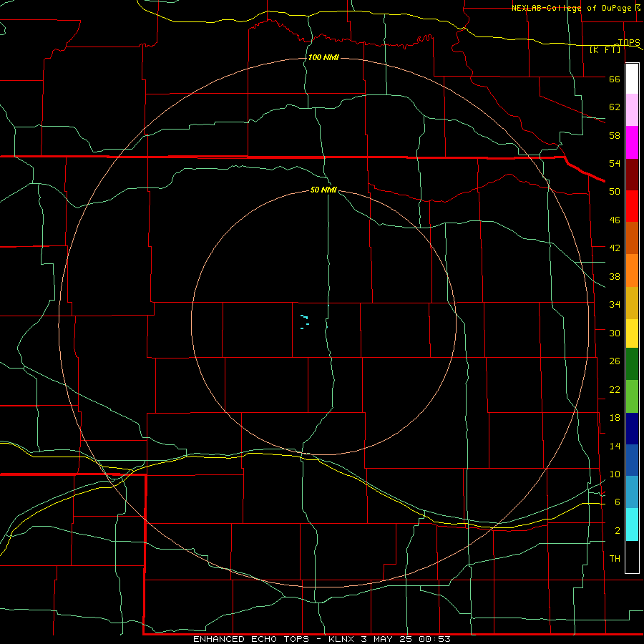Click the white swatch on the legend
The image size is (644, 644).
coord(632,79)
